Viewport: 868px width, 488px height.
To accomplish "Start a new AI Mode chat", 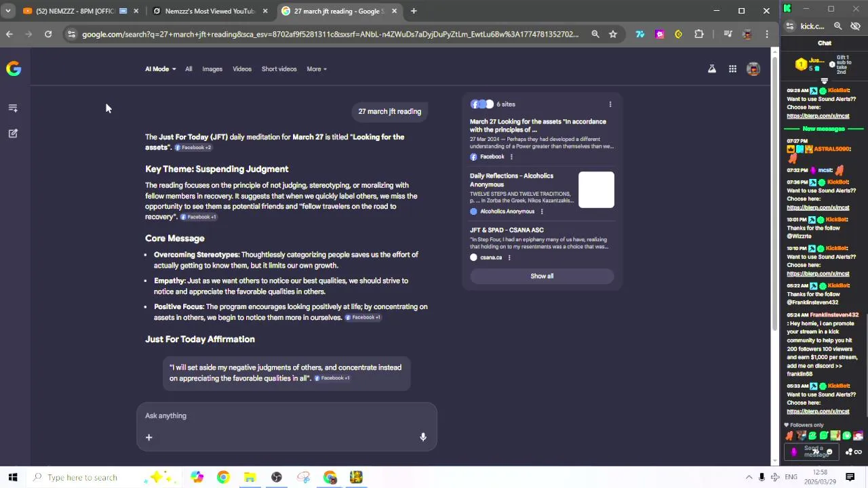I will pyautogui.click(x=13, y=134).
